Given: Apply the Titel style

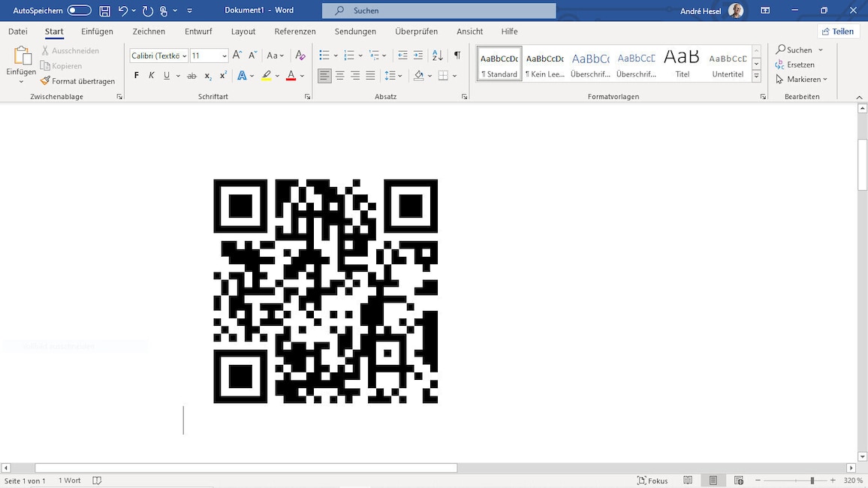Looking at the screenshot, I should [x=682, y=64].
